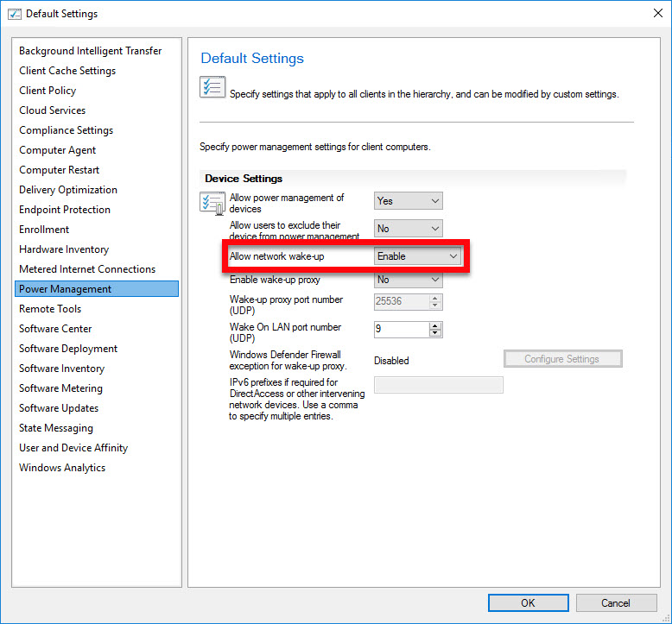The width and height of the screenshot is (672, 624).
Task: Open the Allow power management of devices dropdown
Action: 409,201
